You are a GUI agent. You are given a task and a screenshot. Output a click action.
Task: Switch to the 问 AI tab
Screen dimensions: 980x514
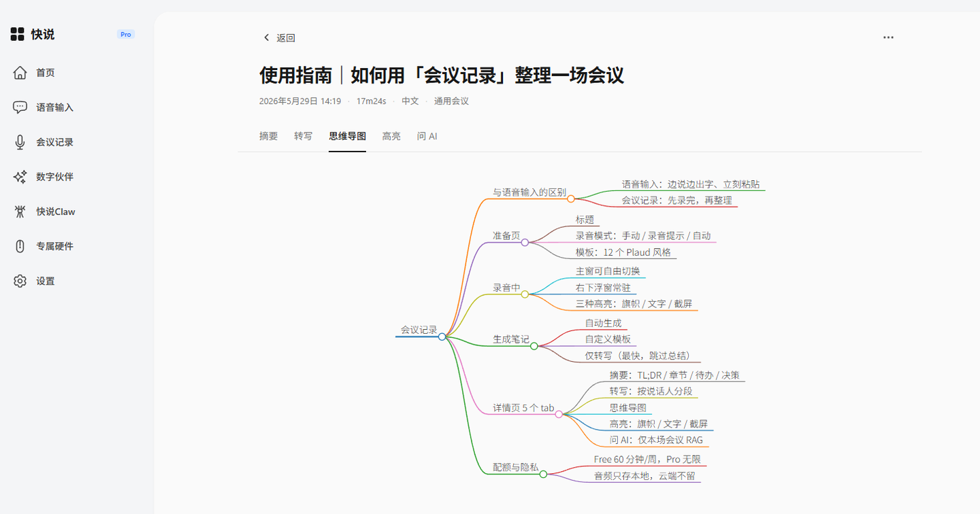tap(427, 136)
